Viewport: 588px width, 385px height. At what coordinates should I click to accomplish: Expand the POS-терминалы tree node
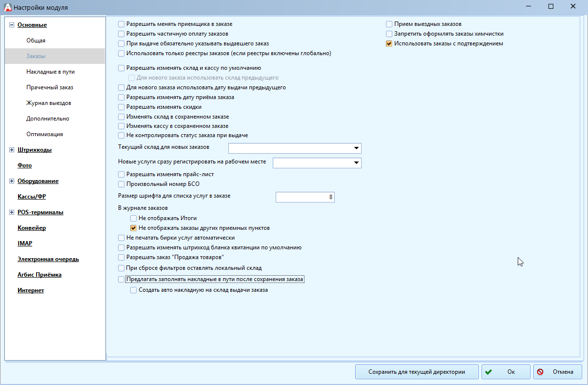pyautogui.click(x=12, y=212)
